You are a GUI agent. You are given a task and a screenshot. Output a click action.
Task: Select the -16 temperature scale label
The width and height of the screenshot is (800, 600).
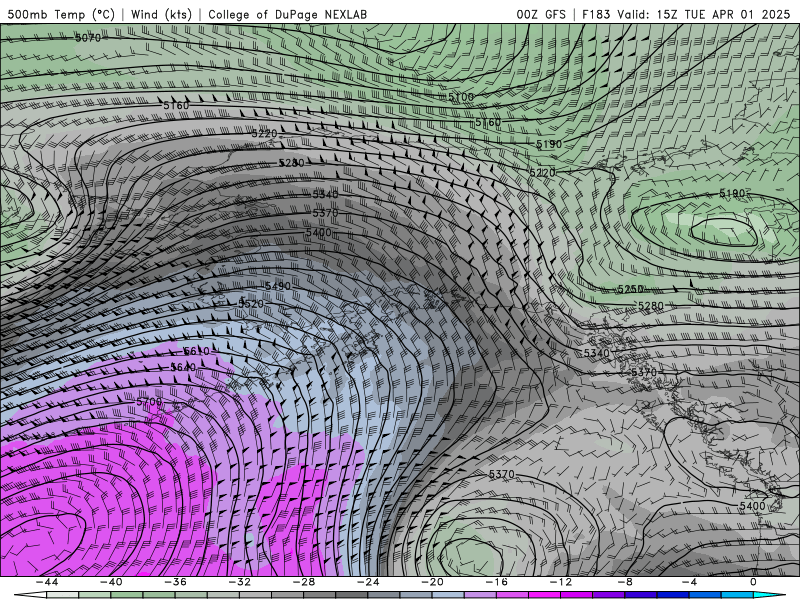pos(497,582)
